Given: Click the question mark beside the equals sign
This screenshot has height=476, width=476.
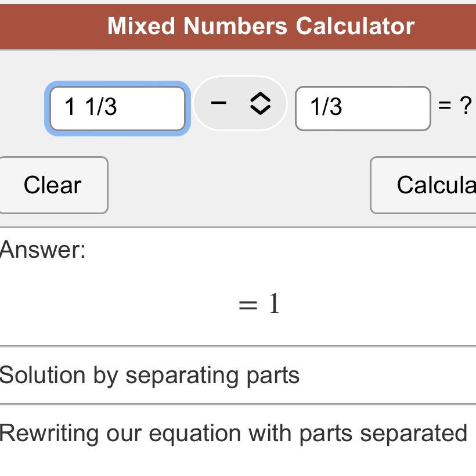Looking at the screenshot, I should pos(465,105).
